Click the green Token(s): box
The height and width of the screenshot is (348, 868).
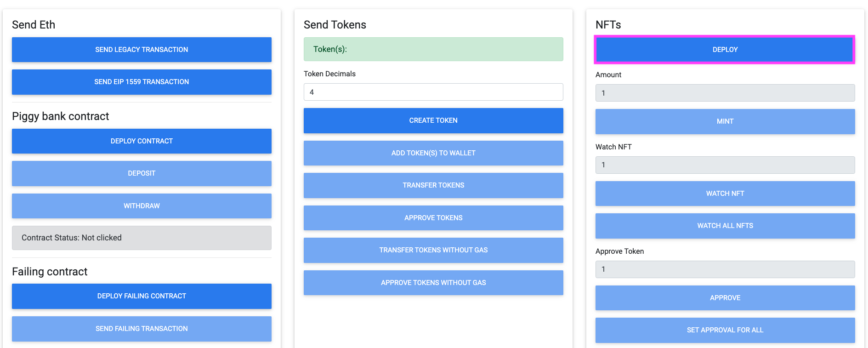coord(433,49)
